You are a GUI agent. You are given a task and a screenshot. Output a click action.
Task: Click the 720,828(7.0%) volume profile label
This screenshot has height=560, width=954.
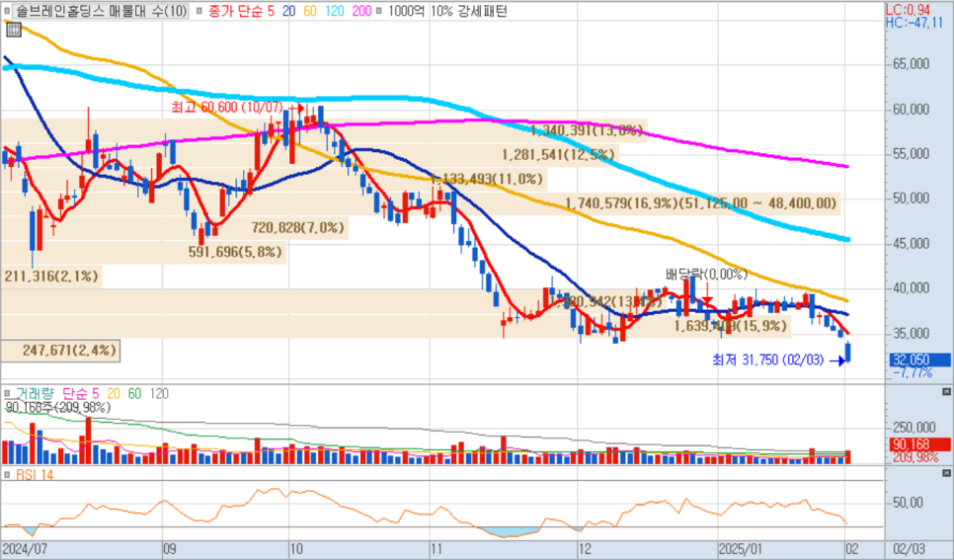click(297, 228)
